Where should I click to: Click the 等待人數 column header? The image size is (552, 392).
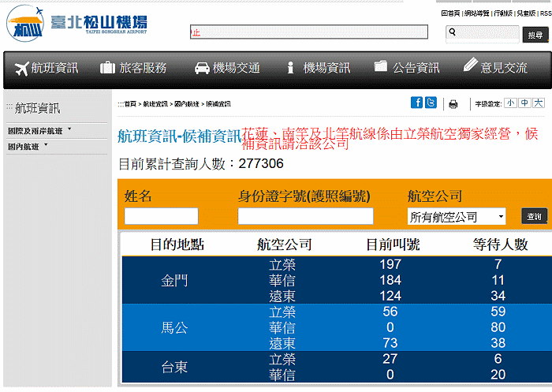tap(500, 245)
